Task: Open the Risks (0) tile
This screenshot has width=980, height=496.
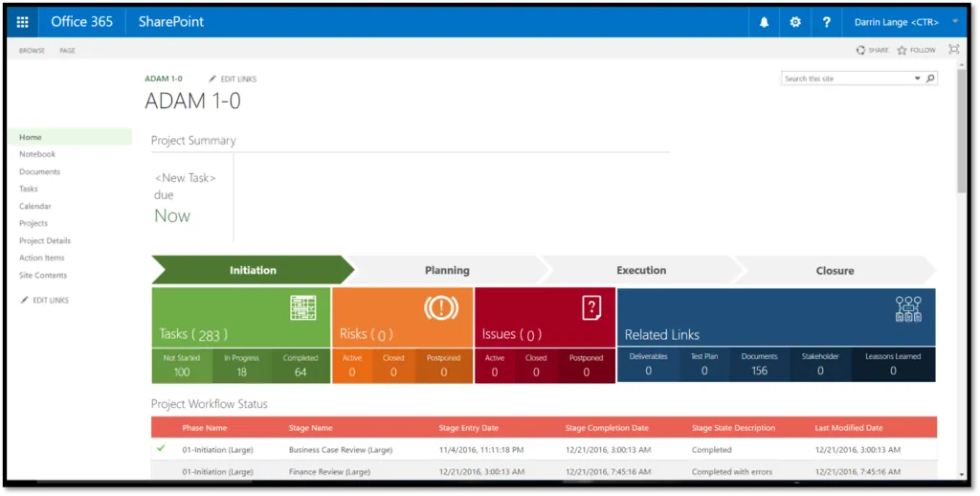Action: point(403,317)
